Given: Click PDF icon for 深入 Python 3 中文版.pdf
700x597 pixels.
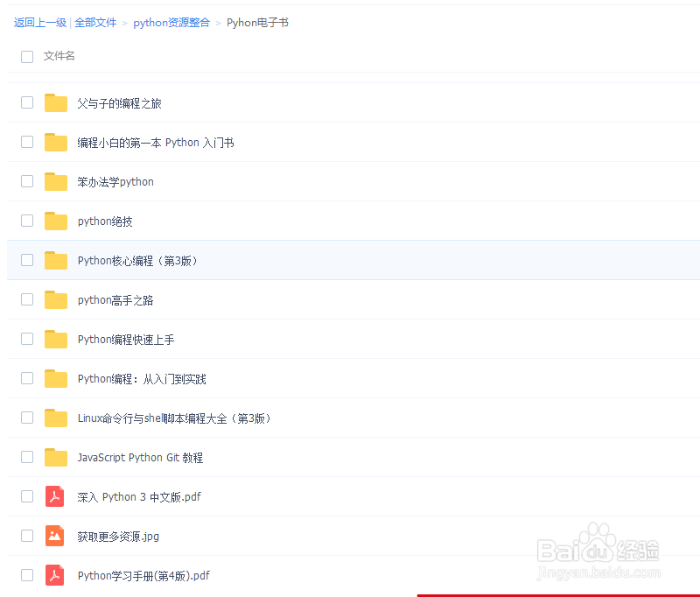Looking at the screenshot, I should coord(54,496).
